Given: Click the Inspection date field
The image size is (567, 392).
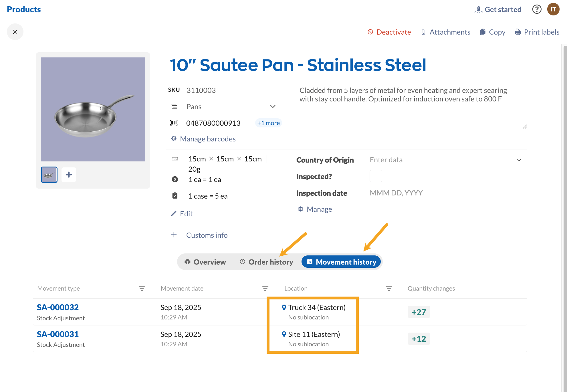Looking at the screenshot, I should (x=396, y=193).
